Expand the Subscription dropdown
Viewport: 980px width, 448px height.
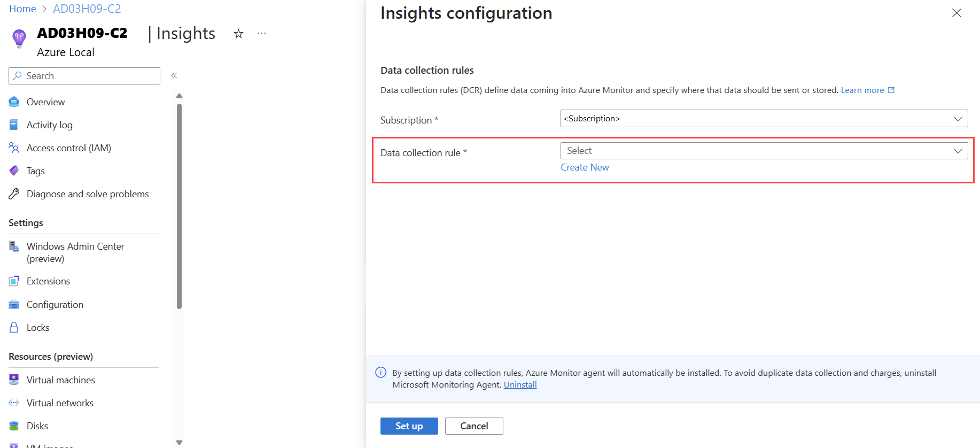point(764,119)
